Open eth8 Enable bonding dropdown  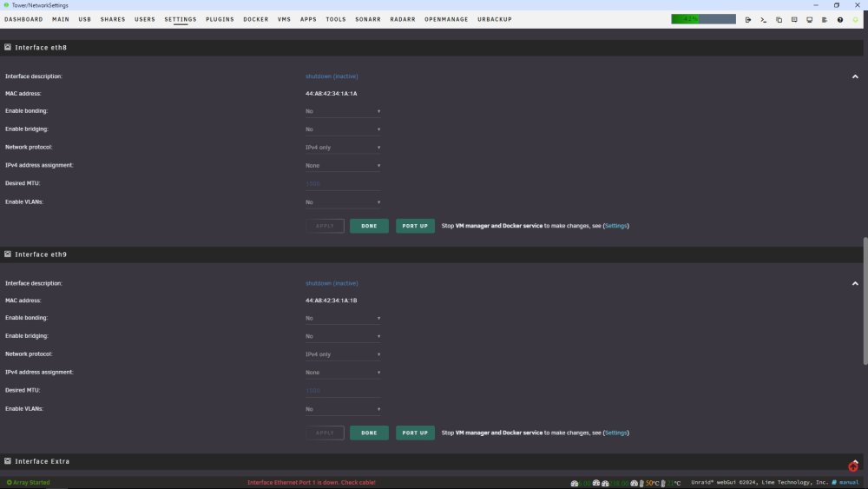[x=343, y=111]
